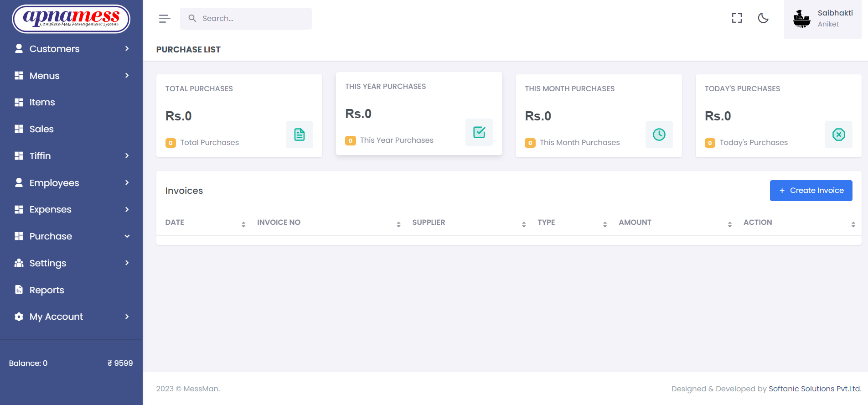The width and height of the screenshot is (868, 405).
Task: Toggle the hamburger sidebar menu icon
Action: [165, 19]
